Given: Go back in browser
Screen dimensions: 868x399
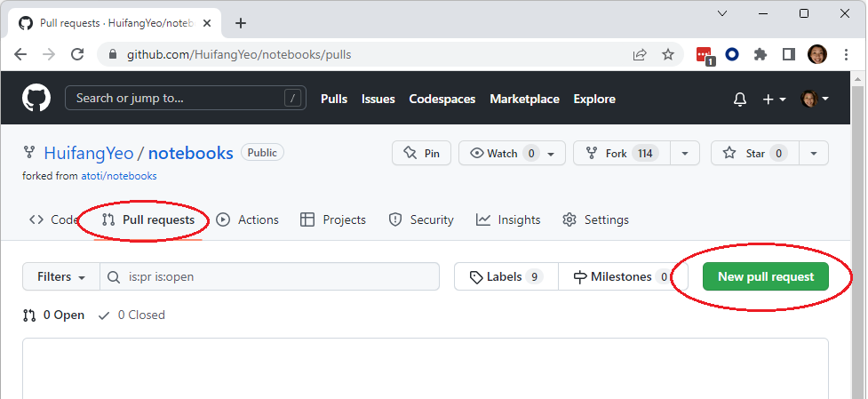Looking at the screenshot, I should (20, 54).
